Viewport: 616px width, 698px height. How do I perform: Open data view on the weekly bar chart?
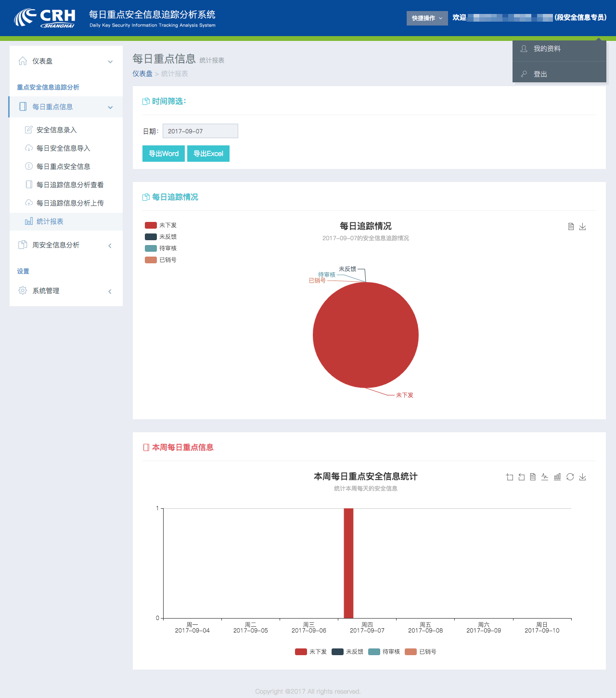533,477
